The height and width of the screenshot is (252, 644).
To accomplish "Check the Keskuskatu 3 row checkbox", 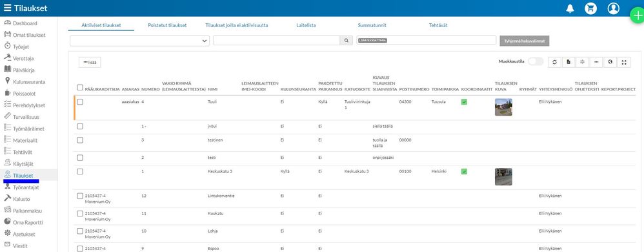I will (80, 171).
